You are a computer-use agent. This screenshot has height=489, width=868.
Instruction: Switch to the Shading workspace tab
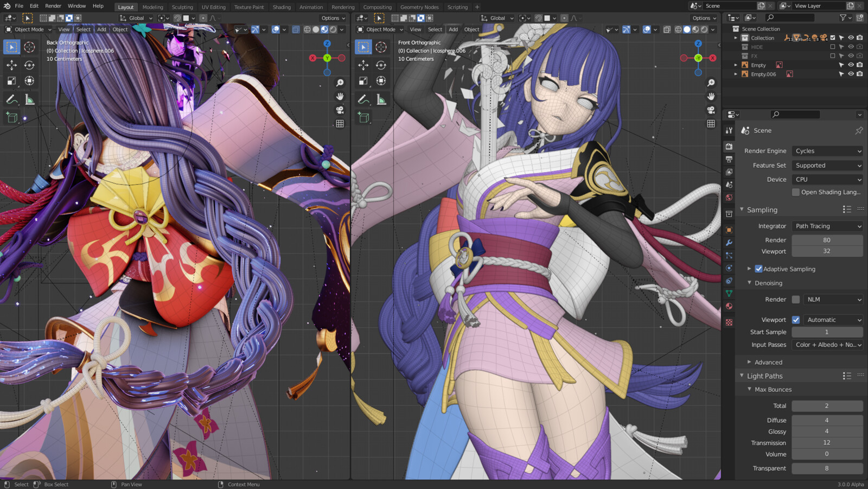tap(282, 7)
